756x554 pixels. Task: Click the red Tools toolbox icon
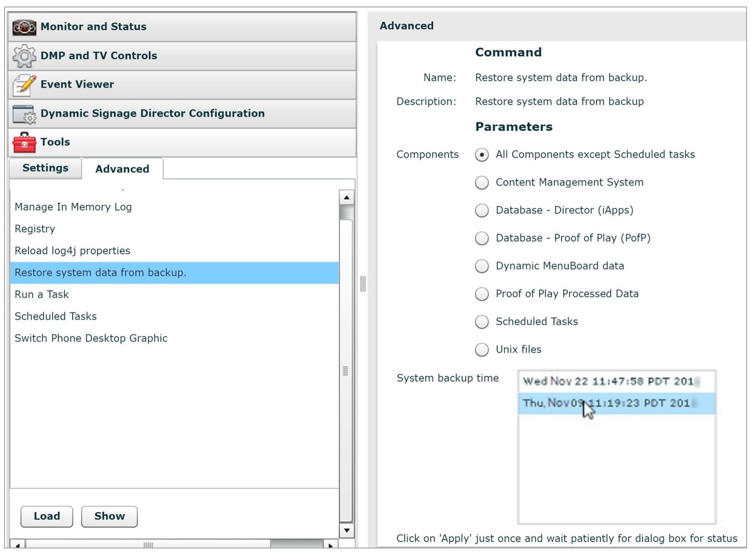point(24,143)
